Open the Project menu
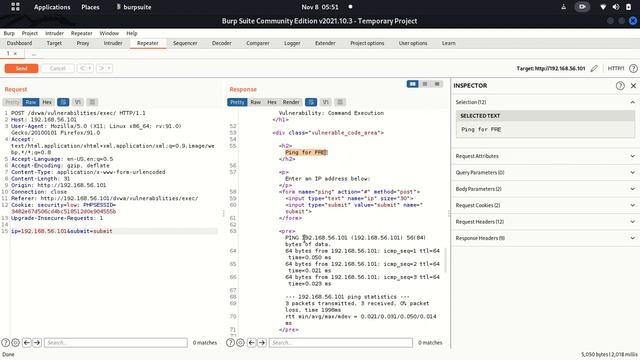This screenshot has width=640, height=360. click(x=30, y=33)
